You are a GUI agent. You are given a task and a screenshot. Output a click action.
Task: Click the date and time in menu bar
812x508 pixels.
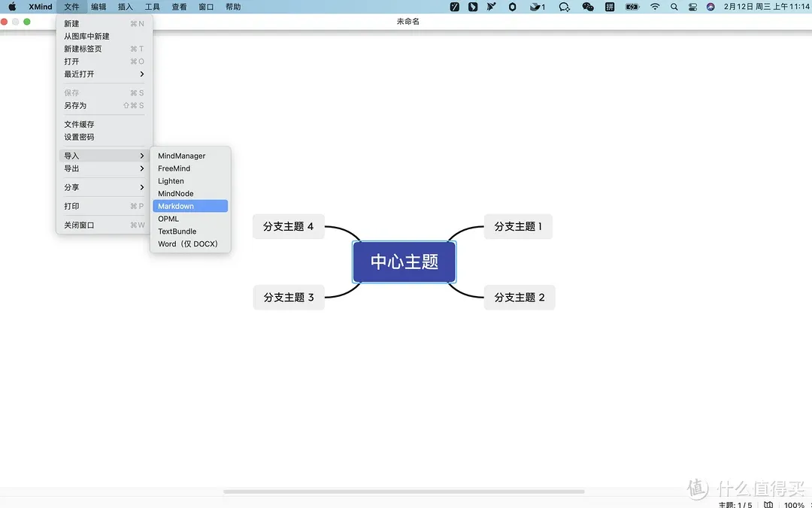point(767,7)
